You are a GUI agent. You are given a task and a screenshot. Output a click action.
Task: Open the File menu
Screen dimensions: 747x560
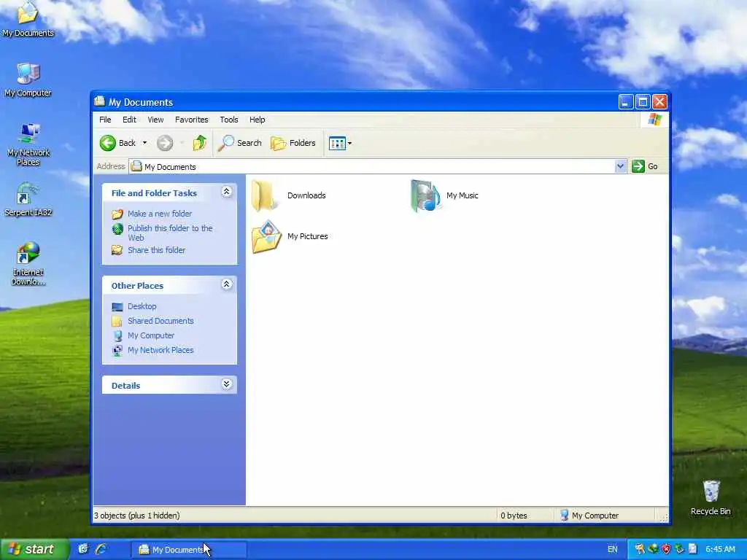point(105,120)
